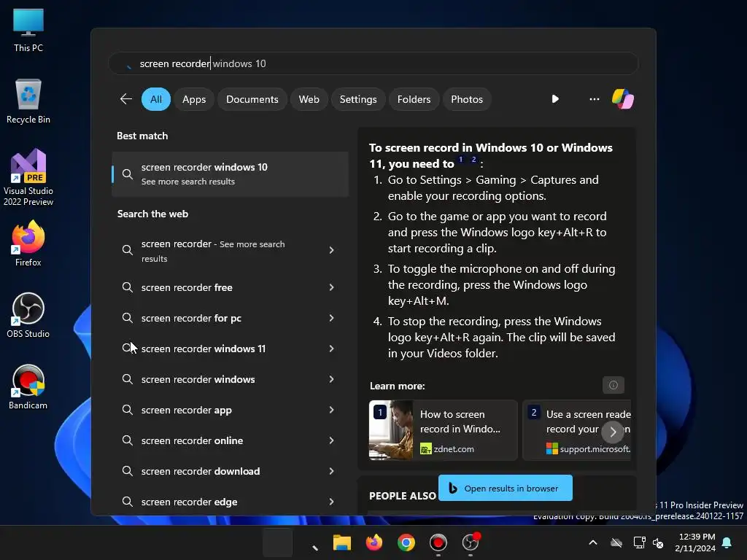
Task: Click the zdnet article thumbnail image
Action: pyautogui.click(x=391, y=430)
